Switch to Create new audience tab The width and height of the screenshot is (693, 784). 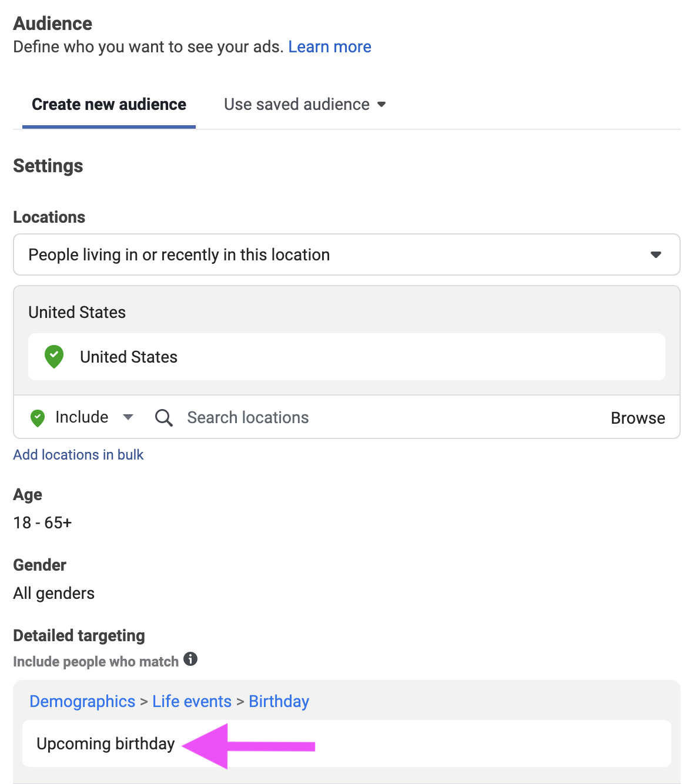(109, 105)
